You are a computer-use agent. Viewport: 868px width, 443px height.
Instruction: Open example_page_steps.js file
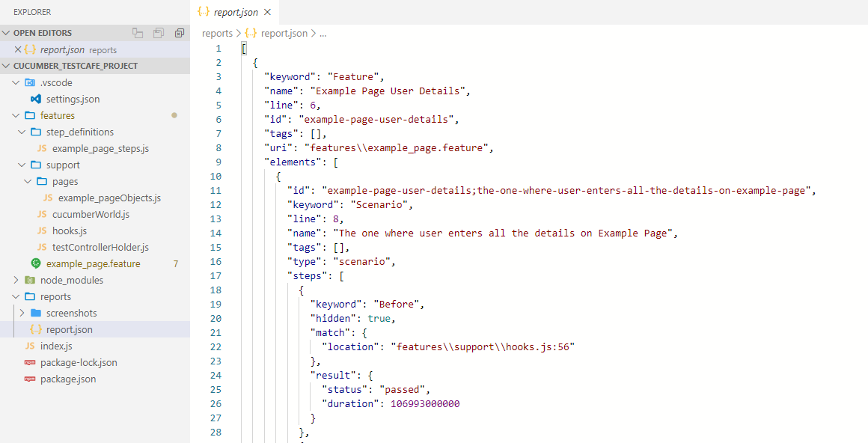(101, 148)
